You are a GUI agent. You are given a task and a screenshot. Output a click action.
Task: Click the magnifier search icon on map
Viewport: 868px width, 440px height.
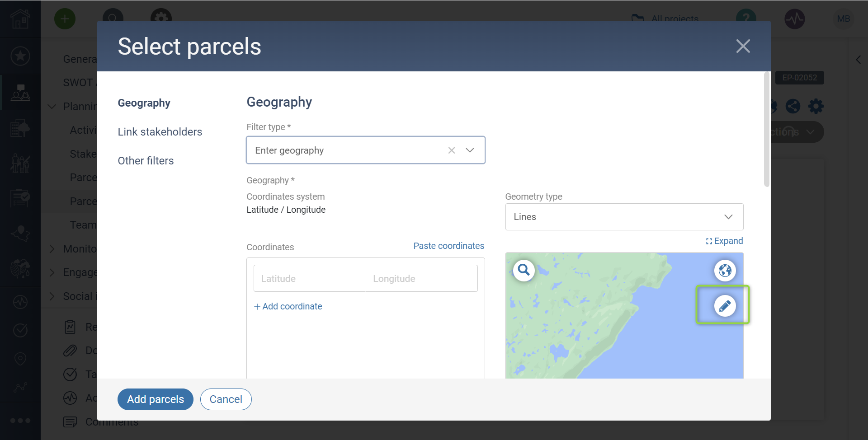click(x=524, y=270)
